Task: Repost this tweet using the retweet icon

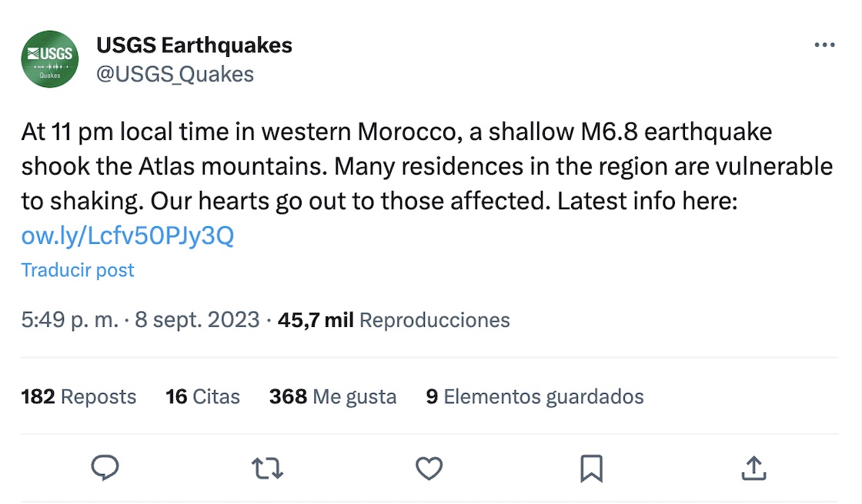Action: click(x=267, y=468)
